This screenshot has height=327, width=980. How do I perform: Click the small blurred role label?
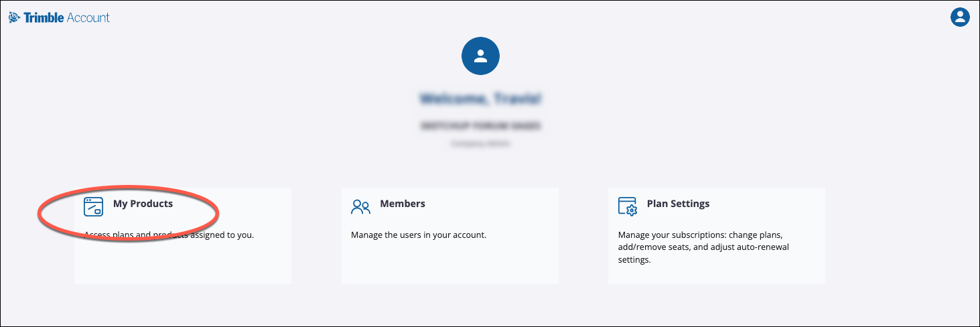480,143
